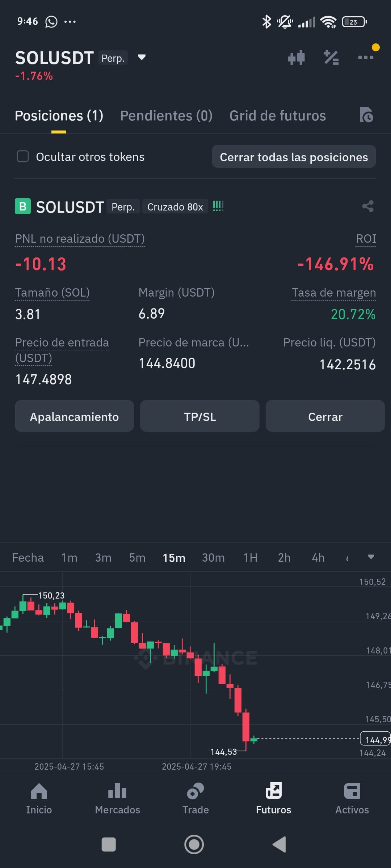Image resolution: width=391 pixels, height=868 pixels.
Task: Open Activos wallet tab
Action: pyautogui.click(x=352, y=799)
